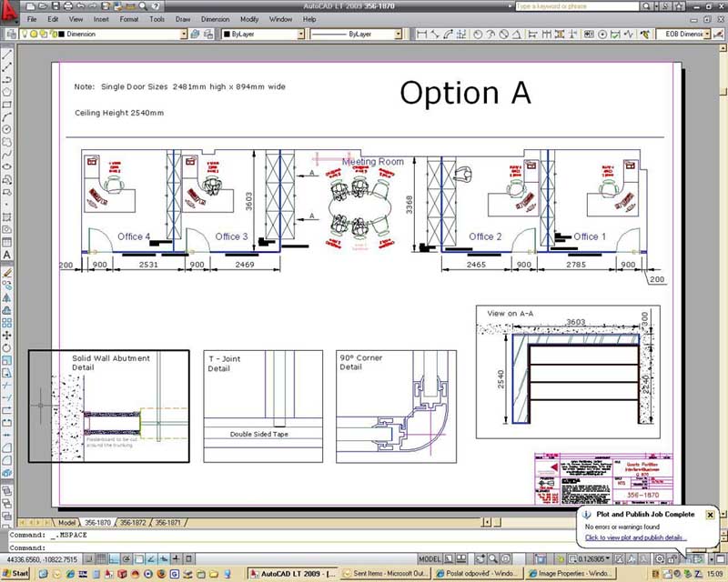Click the Linear Dimension tool
The width and height of the screenshot is (728, 582).
422,35
